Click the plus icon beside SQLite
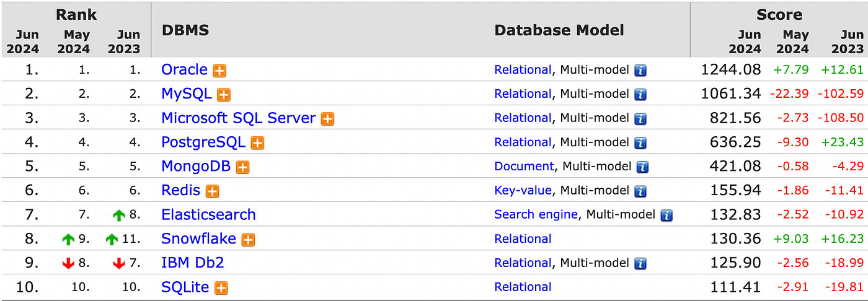Viewport: 868px width, 301px height. pos(221,288)
